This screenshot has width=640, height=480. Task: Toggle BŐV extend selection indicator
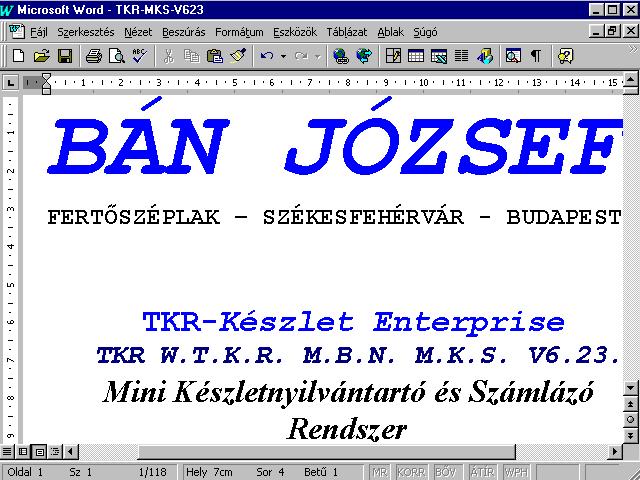(x=446, y=472)
